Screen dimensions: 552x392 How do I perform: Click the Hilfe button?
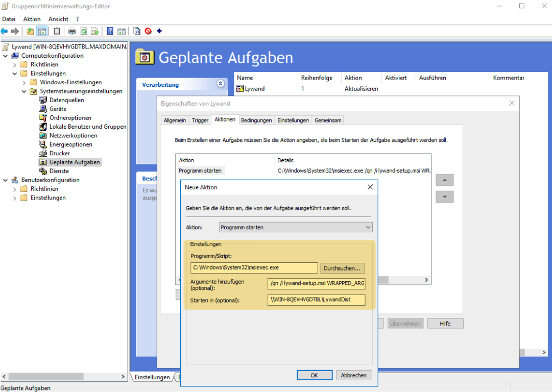pos(445,324)
